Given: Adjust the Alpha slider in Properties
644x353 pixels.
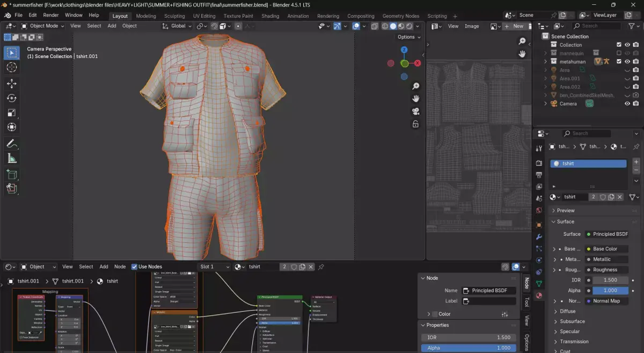Looking at the screenshot, I should (x=469, y=348).
